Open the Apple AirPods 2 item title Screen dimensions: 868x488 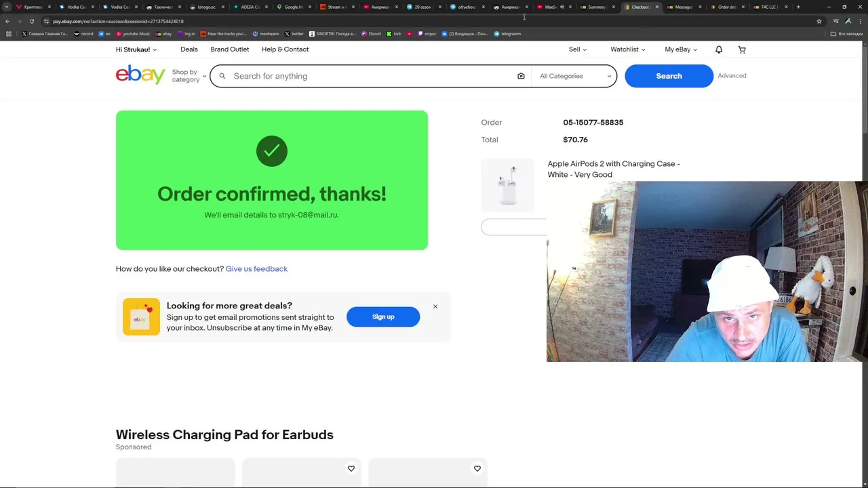(614, 169)
